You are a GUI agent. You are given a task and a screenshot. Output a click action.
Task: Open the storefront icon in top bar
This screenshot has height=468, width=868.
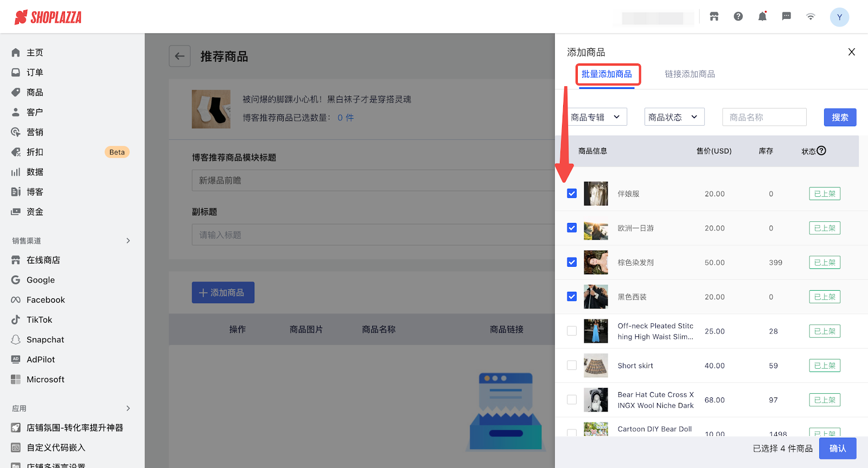tap(714, 17)
